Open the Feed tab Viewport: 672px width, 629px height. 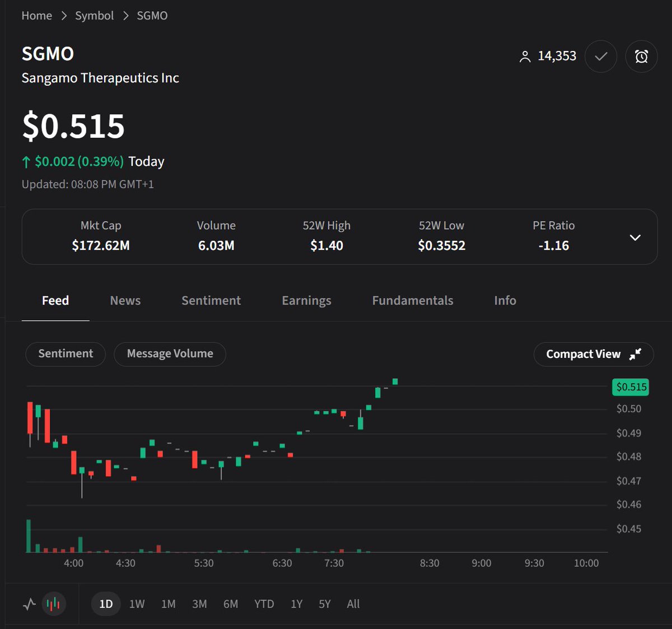click(55, 301)
